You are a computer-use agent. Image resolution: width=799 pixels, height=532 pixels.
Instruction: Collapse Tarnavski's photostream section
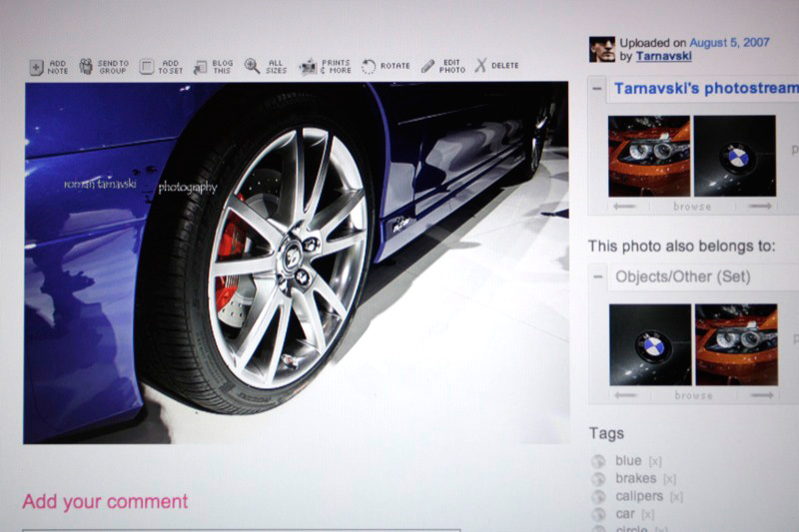click(597, 88)
